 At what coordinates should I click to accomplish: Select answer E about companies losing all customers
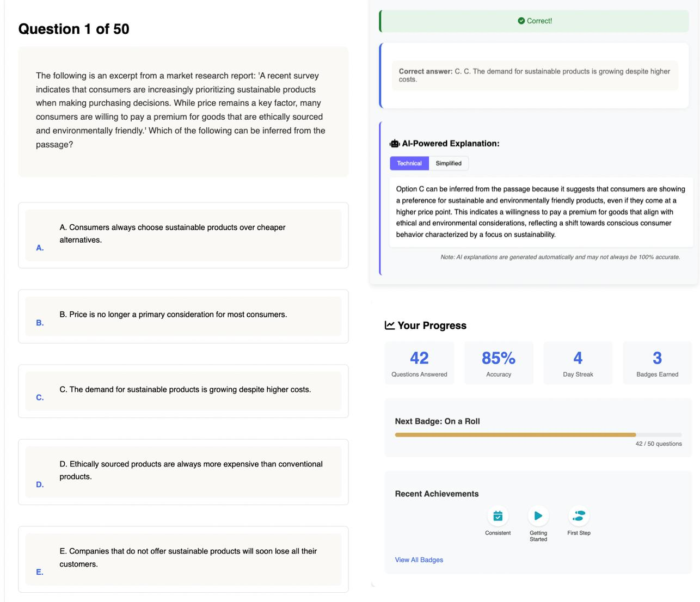pyautogui.click(x=183, y=559)
